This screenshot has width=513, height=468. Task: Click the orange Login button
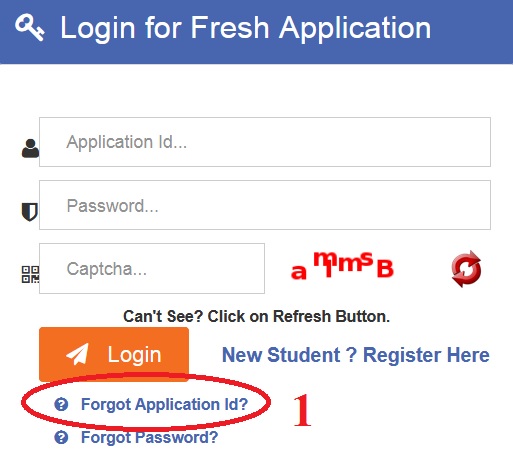click(114, 354)
